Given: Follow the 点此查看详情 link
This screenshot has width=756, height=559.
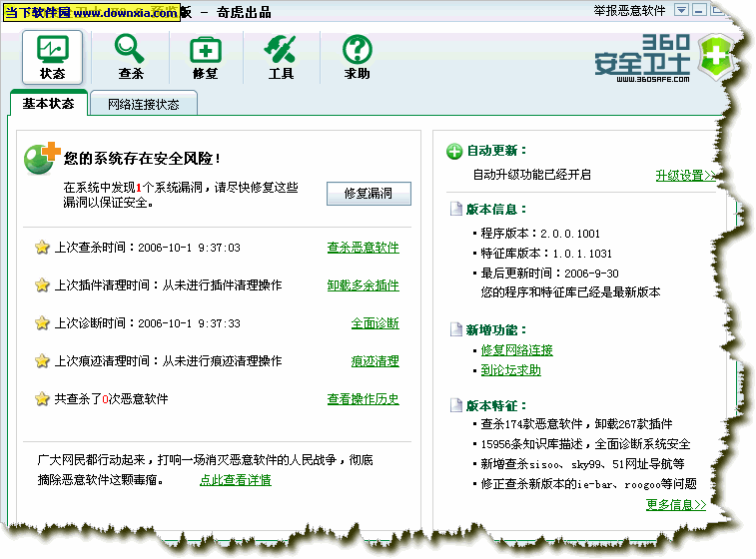Looking at the screenshot, I should coord(236,480).
